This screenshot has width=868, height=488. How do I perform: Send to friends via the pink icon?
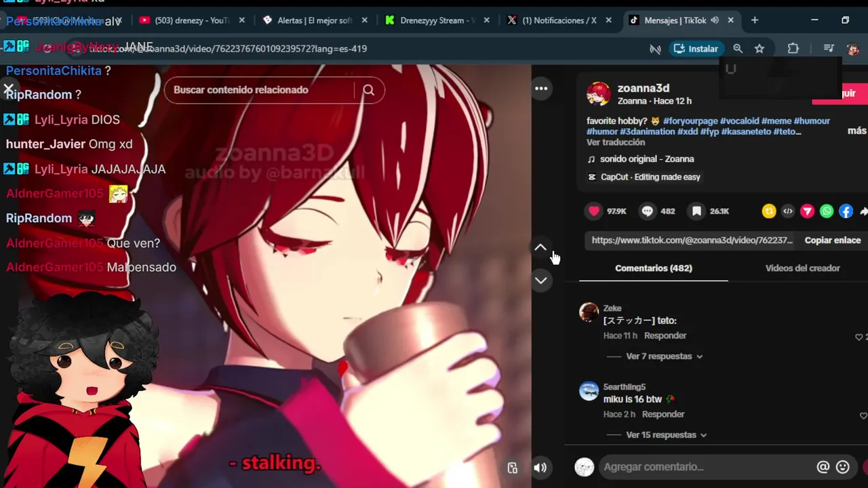pyautogui.click(x=807, y=211)
